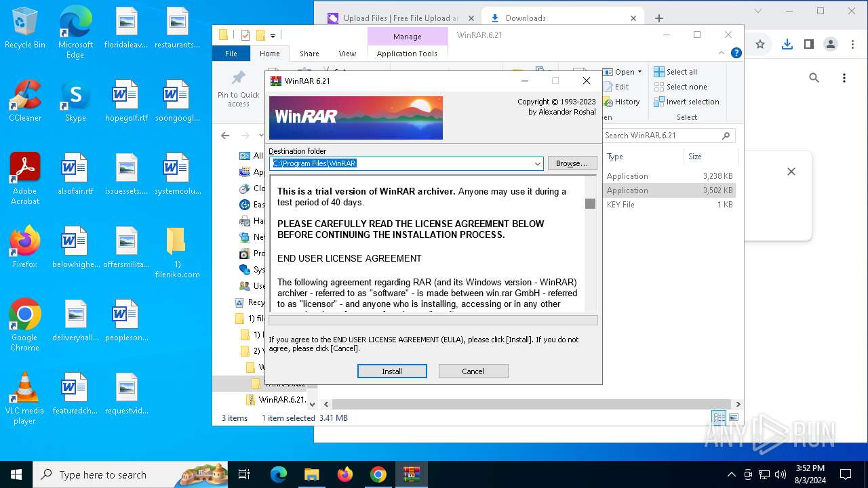Click search icon on Downloads page

814,78
